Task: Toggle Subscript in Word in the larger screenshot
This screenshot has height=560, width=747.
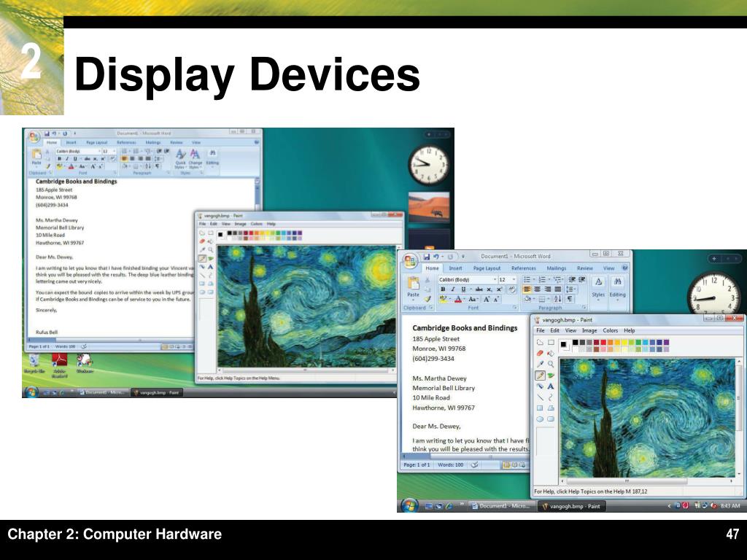Action: click(489, 289)
